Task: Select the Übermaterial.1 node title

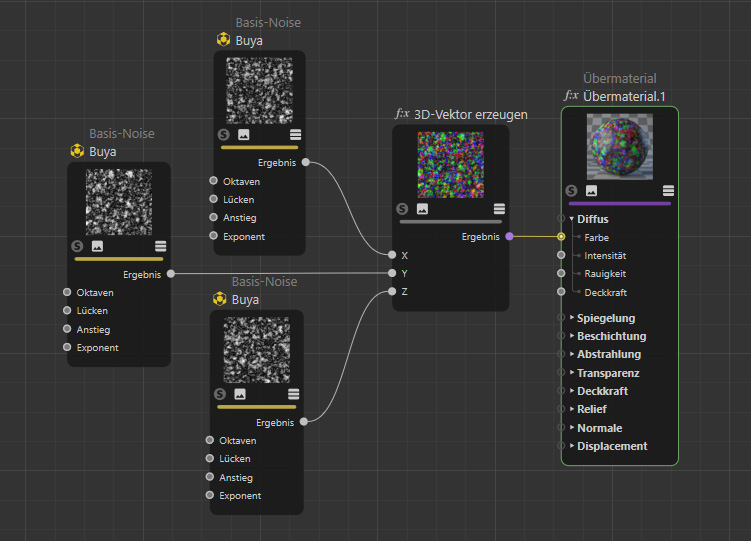Action: pyautogui.click(x=624, y=96)
